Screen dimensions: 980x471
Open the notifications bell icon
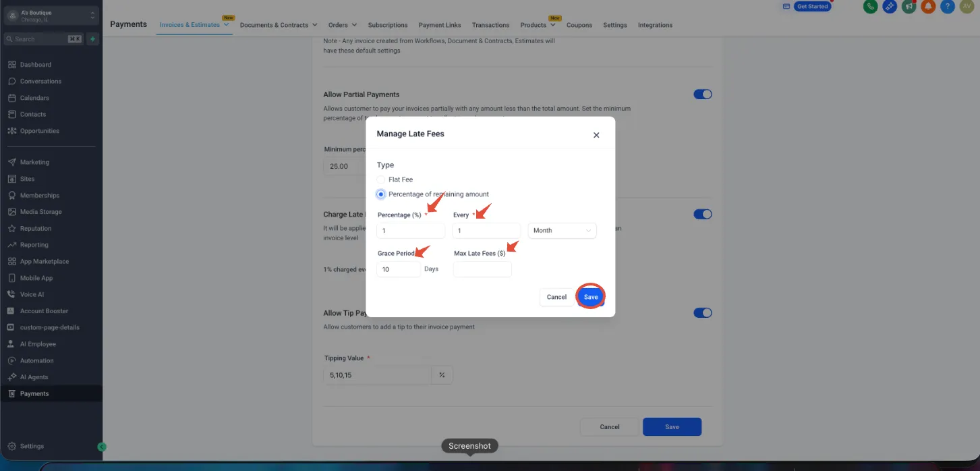pos(928,7)
